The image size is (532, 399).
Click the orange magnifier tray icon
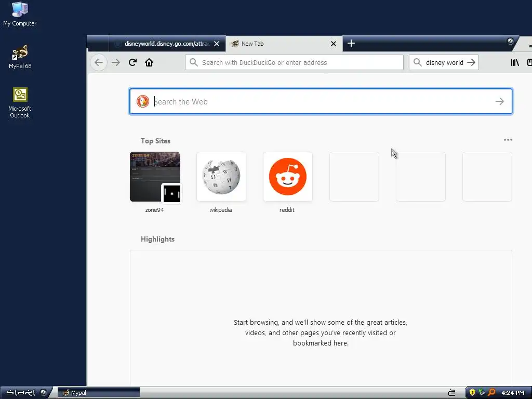491,393
